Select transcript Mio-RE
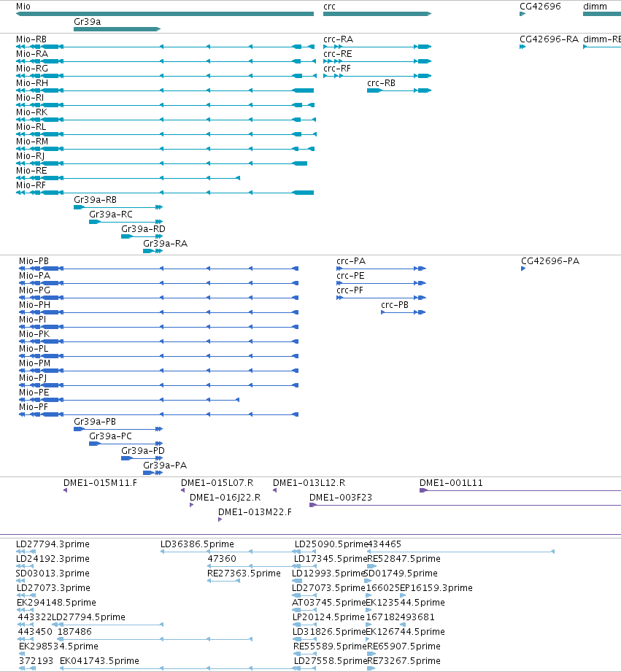621x672 pixels. tap(31, 171)
